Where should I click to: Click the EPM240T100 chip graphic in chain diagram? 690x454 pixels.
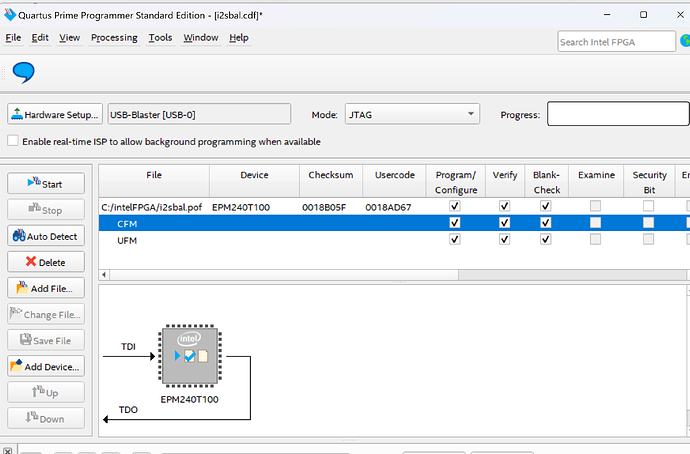tap(190, 356)
